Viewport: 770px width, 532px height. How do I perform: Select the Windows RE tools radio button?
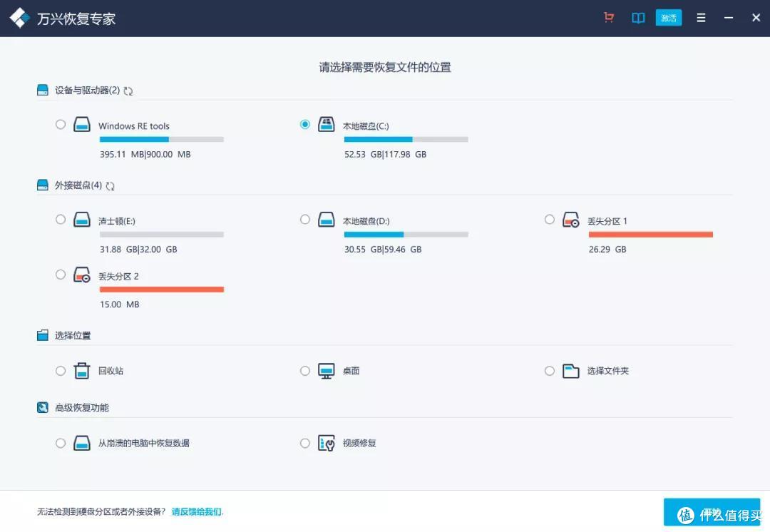point(61,124)
